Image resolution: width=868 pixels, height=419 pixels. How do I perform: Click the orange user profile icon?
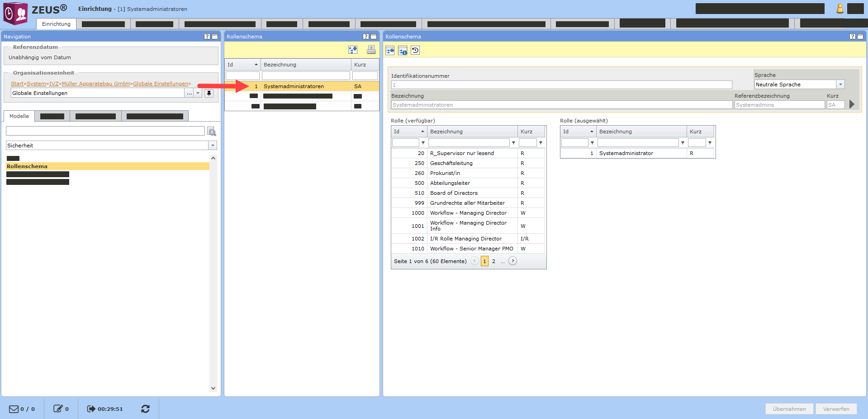[x=840, y=9]
